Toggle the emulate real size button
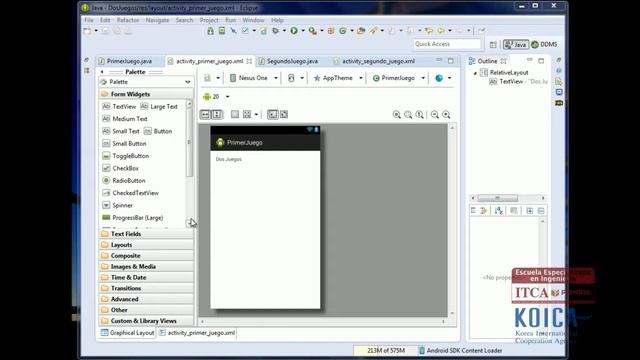The width and height of the screenshot is (640, 360). point(396,115)
